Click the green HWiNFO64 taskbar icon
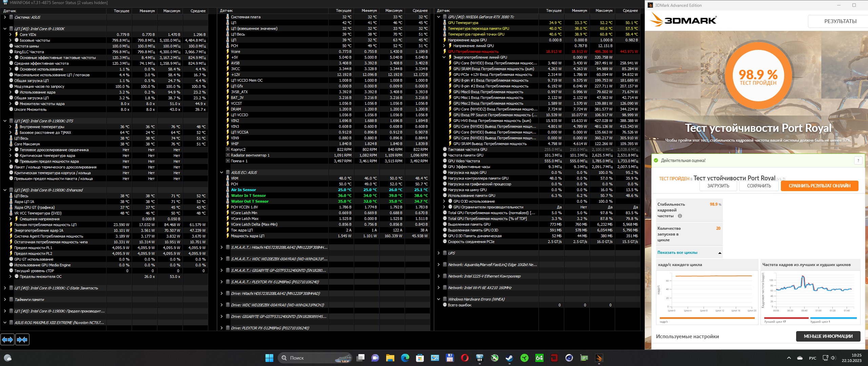Screen dimensions: 868x366 539,358
